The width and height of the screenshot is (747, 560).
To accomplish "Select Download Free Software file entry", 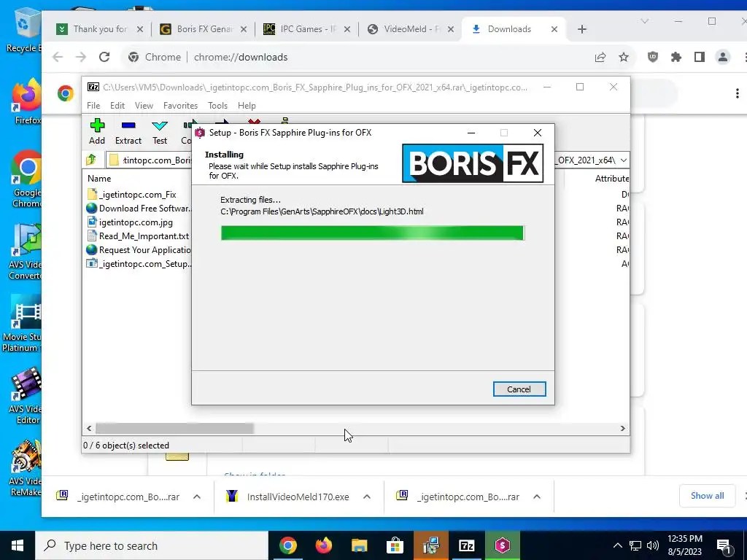I will pyautogui.click(x=138, y=208).
